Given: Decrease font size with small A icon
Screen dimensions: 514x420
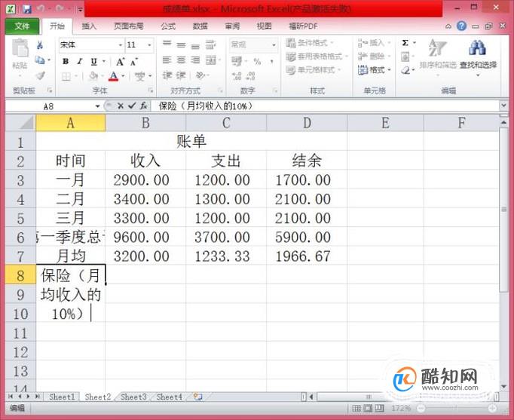Looking at the screenshot, I should tap(134, 61).
